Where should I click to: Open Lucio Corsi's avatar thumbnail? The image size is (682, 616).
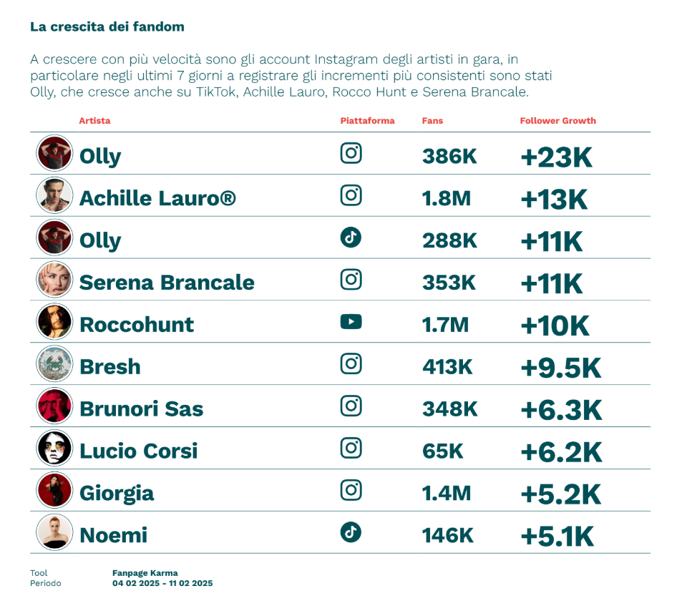[54, 449]
